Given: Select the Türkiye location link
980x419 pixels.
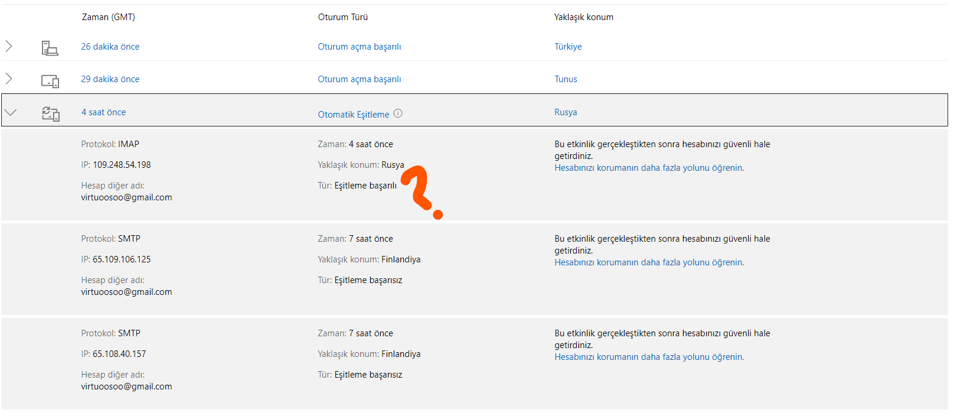Looking at the screenshot, I should [x=568, y=47].
